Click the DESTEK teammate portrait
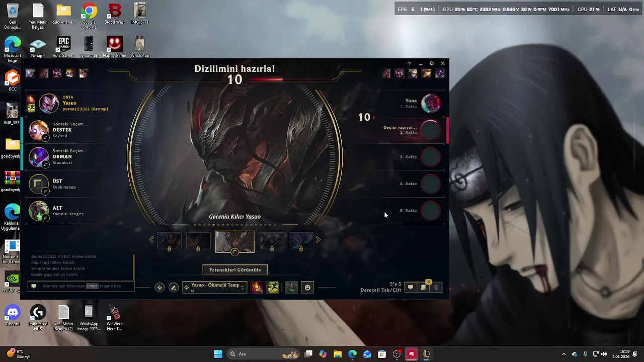This screenshot has width=644, height=362. tap(39, 130)
